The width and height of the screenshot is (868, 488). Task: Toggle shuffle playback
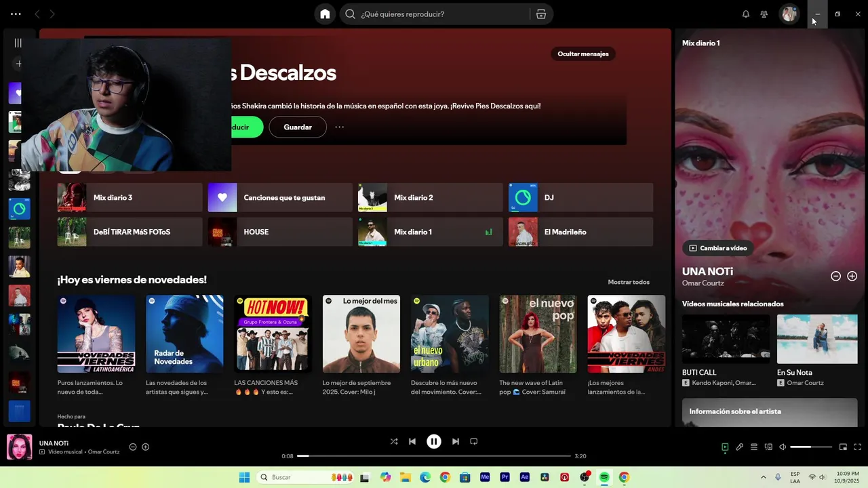393,441
